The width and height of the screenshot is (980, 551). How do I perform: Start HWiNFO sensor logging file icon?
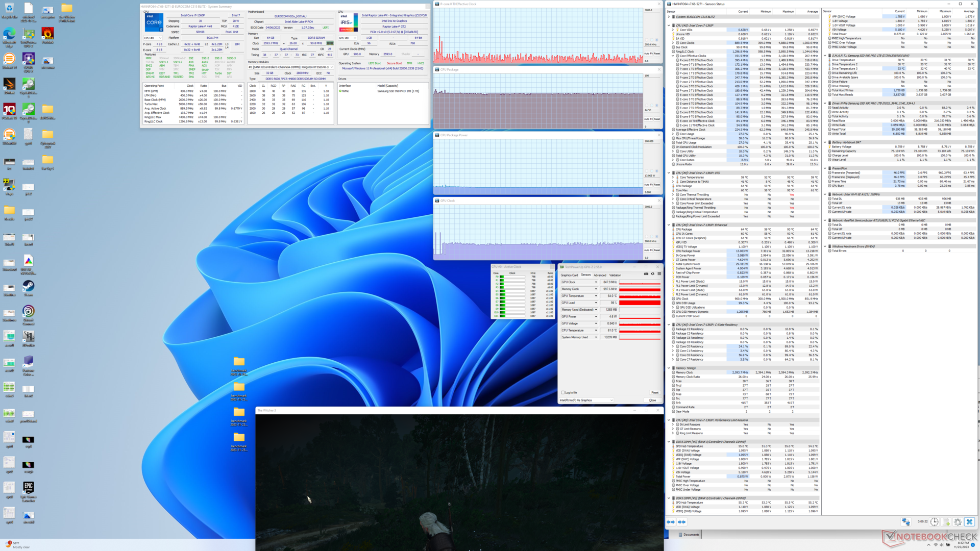[946, 522]
